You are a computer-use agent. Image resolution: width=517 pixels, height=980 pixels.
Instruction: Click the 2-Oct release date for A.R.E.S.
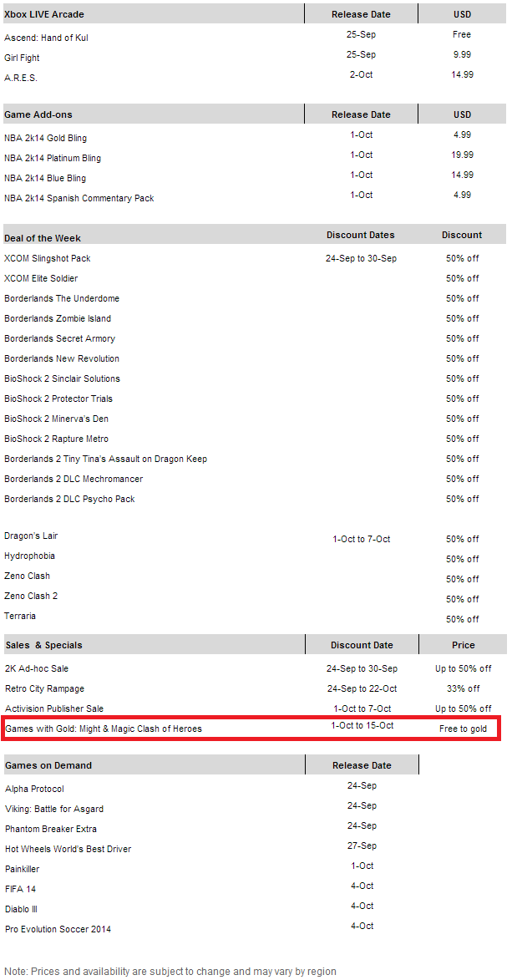point(362,74)
